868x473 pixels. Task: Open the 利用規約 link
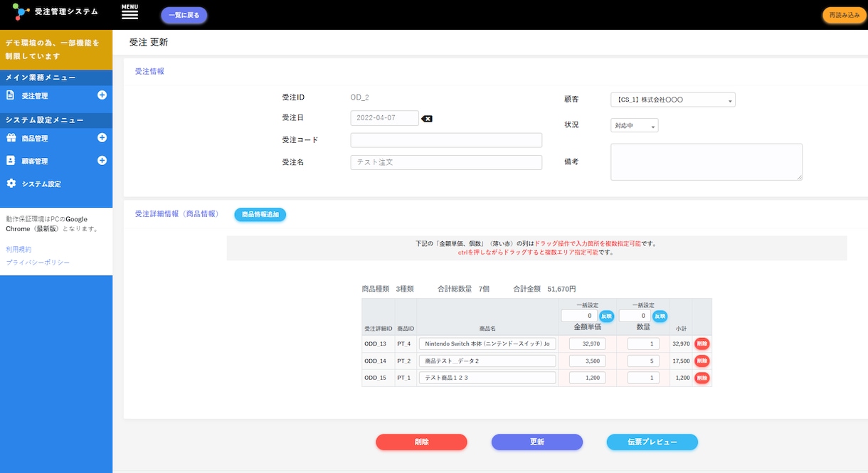[18, 250]
